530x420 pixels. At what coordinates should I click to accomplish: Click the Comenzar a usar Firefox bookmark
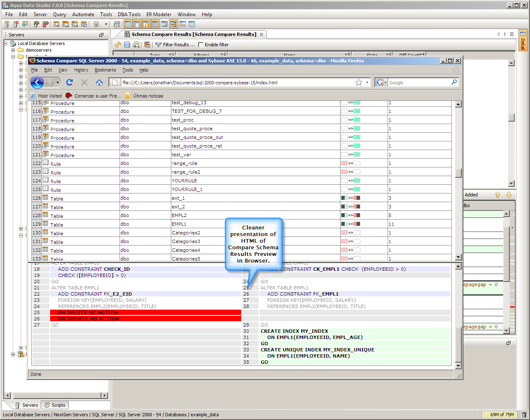click(x=93, y=96)
